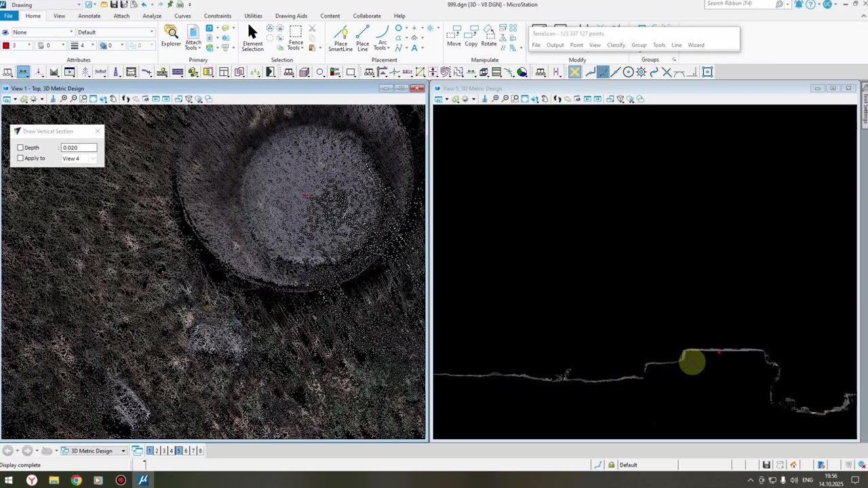This screenshot has width=868, height=488.
Task: Click the Print icon in quick access toolbar
Action: coord(180,5)
